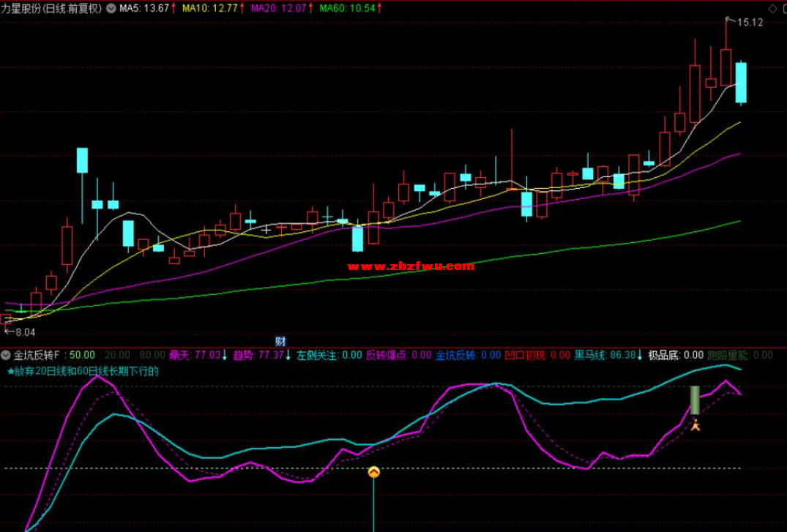Click the 左侧关注: 0.00 indicator value
The height and width of the screenshot is (532, 787).
pos(329,356)
